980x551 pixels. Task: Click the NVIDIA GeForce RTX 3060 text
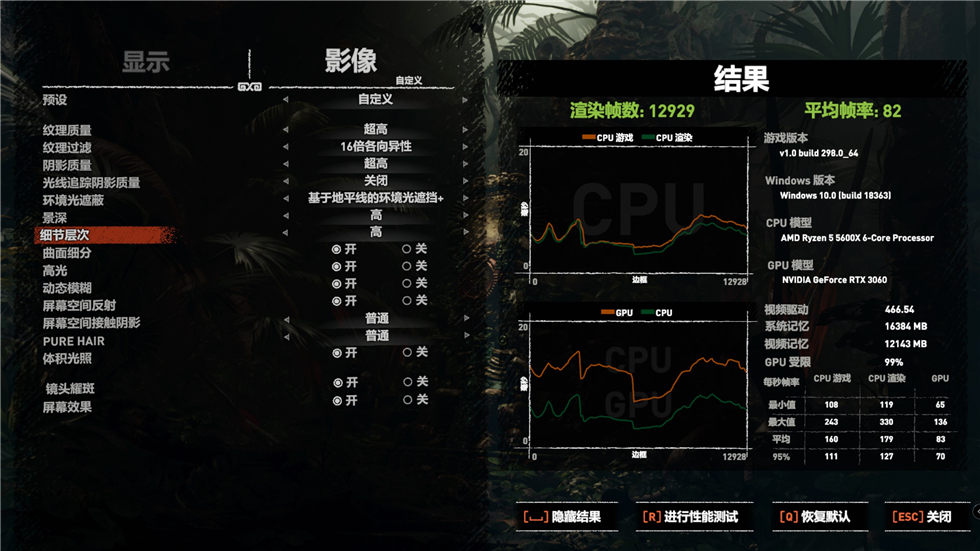[x=834, y=280]
